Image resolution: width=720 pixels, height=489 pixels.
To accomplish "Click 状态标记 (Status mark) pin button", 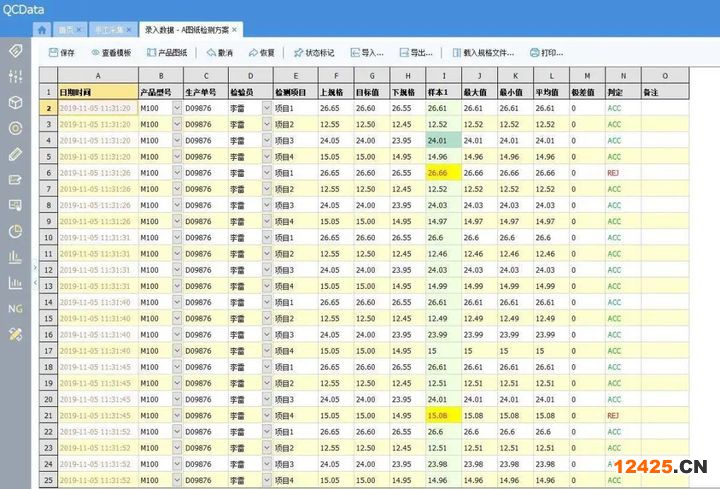I will click(314, 53).
